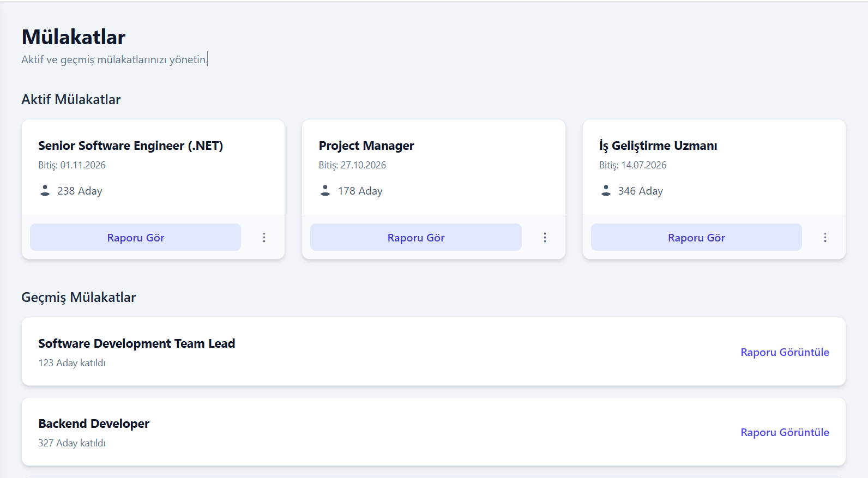The image size is (868, 478).
Task: Click the Project Manager card title
Action: coord(366,146)
